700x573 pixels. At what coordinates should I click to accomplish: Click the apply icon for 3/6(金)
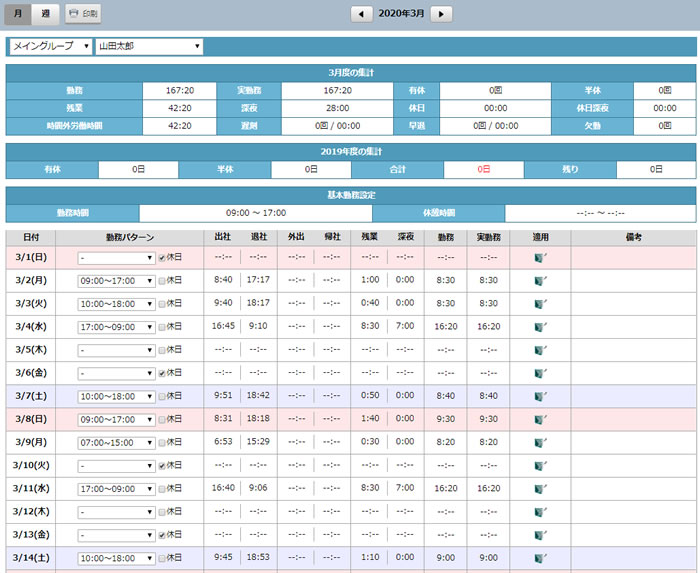click(x=540, y=373)
